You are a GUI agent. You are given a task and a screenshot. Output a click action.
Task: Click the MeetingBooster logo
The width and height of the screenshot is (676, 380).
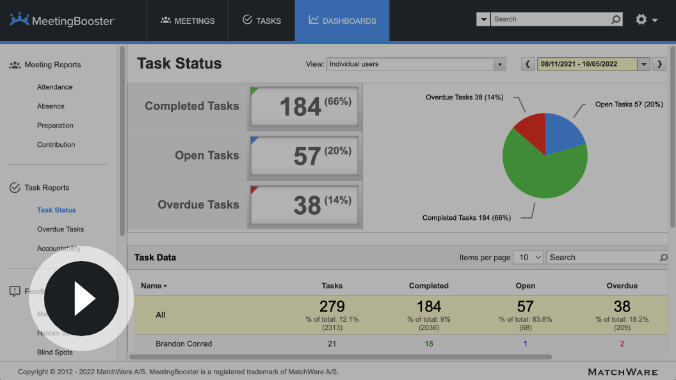click(x=63, y=20)
